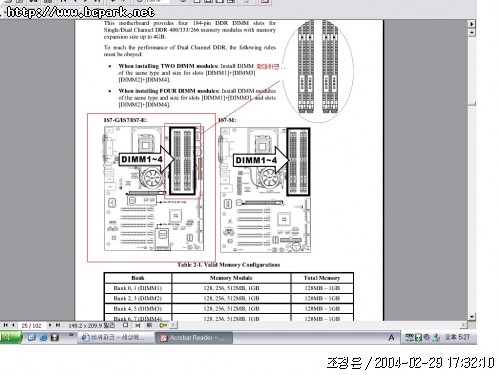Go to the next page in status bar
500x375 pixels.
pos(50,325)
